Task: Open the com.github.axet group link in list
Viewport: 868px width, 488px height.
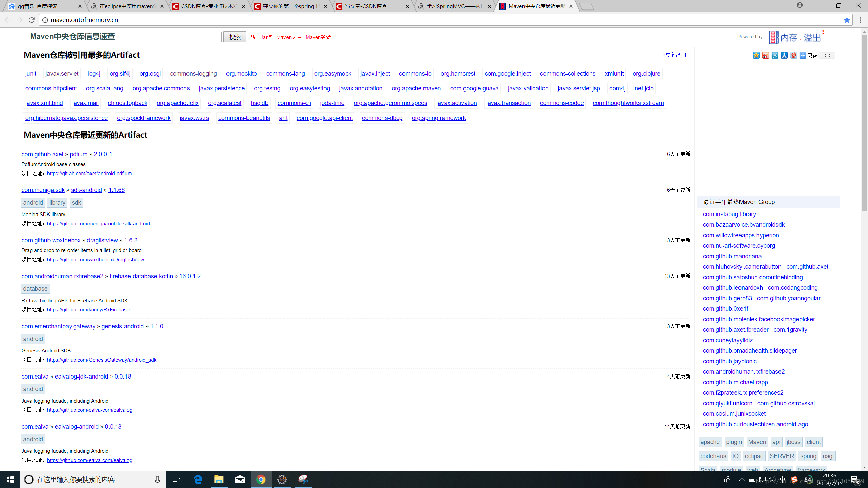Action: pos(42,154)
